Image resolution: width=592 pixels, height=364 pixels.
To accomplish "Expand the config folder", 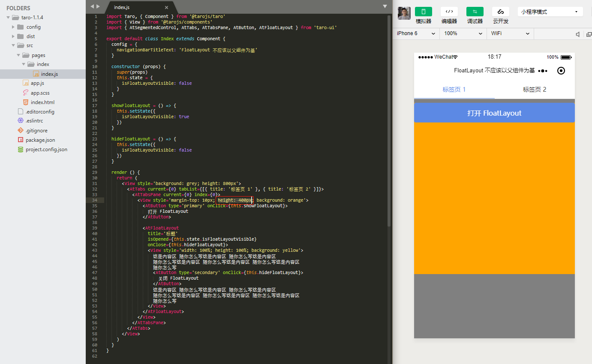I will pos(13,27).
